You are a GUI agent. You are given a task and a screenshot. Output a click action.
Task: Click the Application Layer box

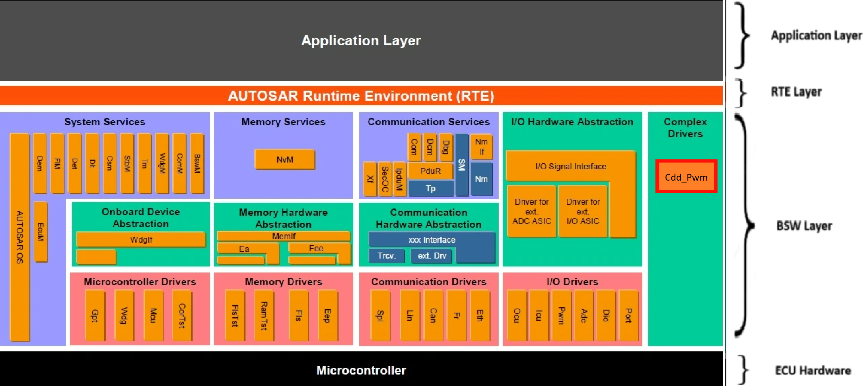click(361, 41)
